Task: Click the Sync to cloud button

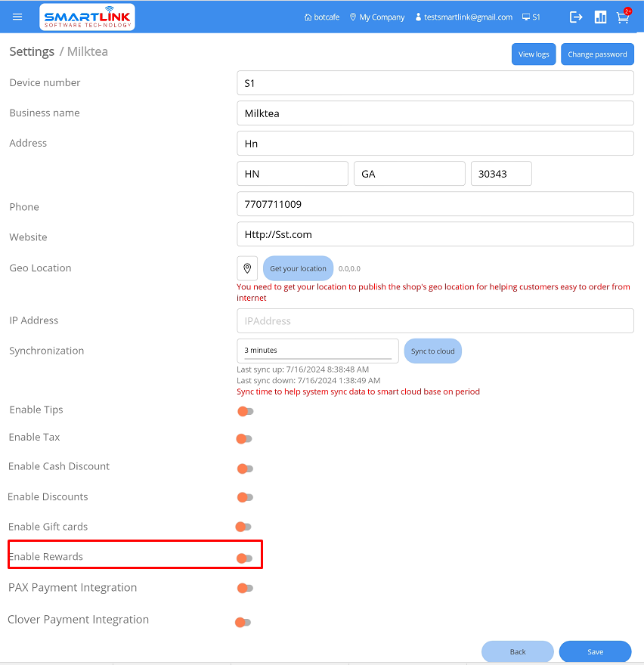Action: point(432,351)
